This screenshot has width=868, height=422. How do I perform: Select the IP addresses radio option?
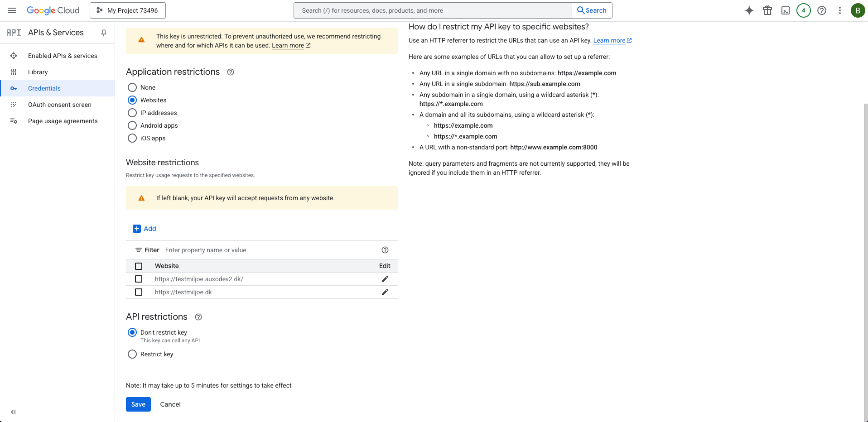click(132, 113)
